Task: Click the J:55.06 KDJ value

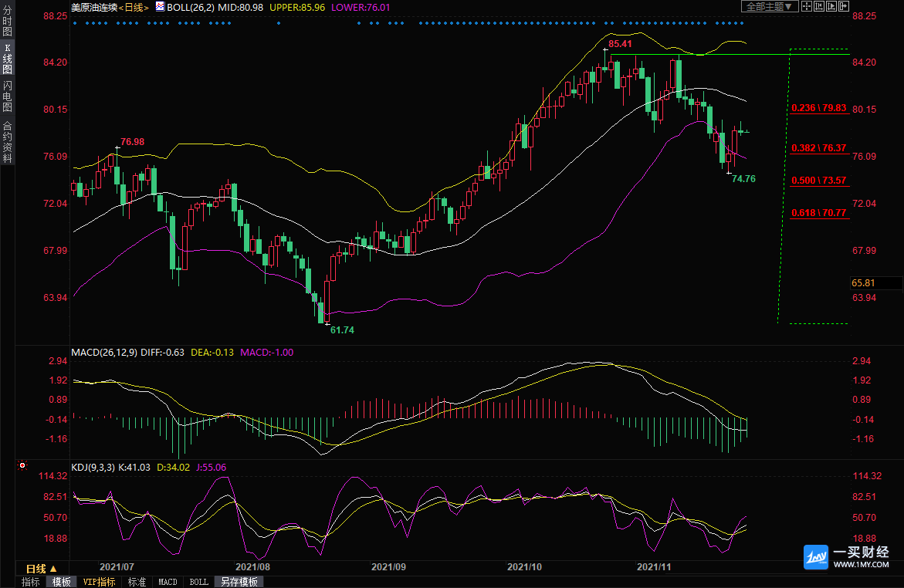Action: tap(212, 468)
